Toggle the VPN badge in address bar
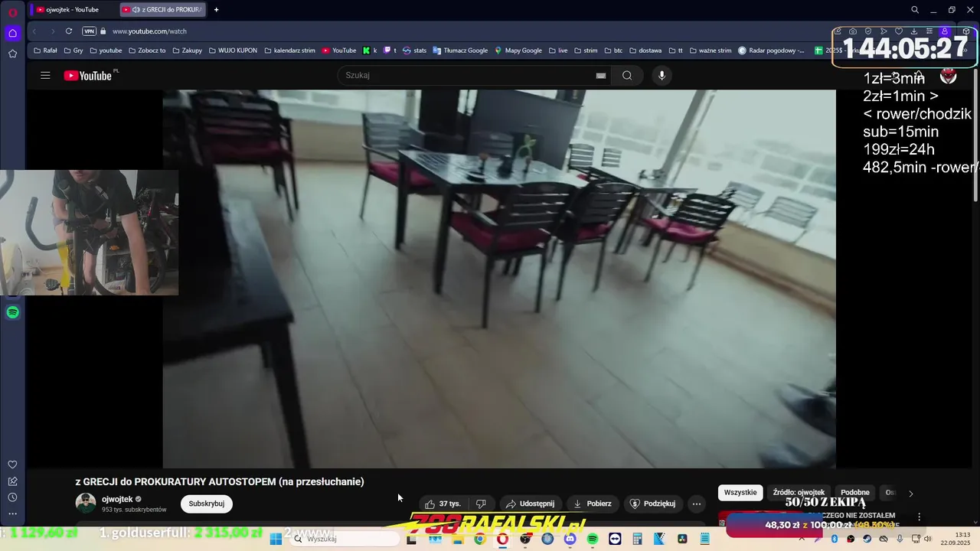Viewport: 980px width, 551px height. click(x=90, y=31)
